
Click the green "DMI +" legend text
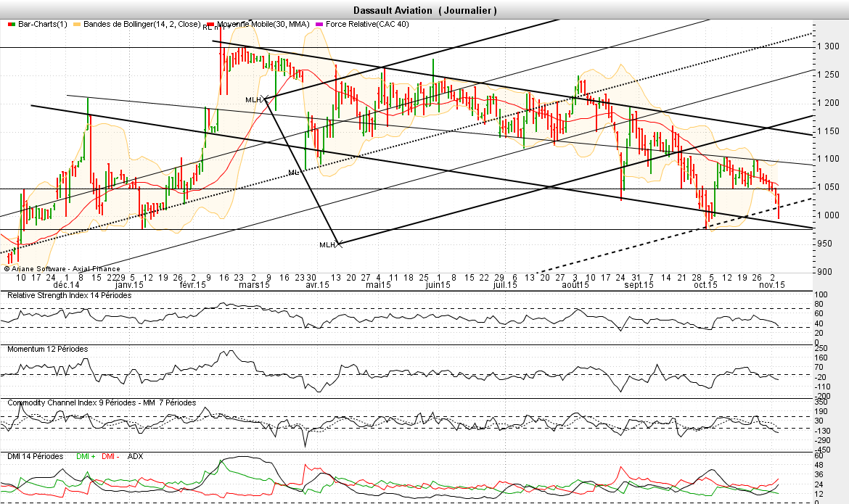(x=86, y=456)
